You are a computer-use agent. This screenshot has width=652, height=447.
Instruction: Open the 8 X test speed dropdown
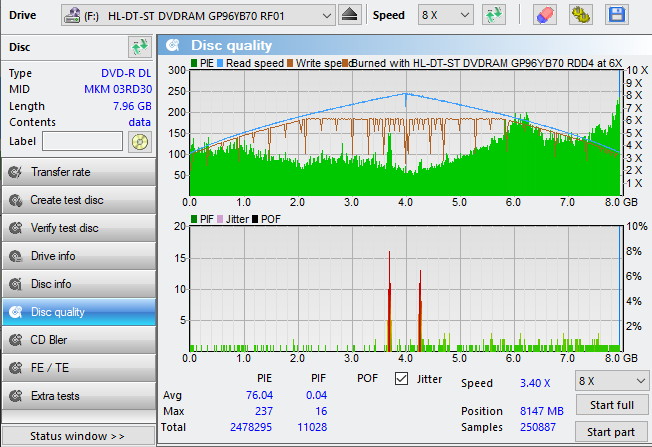point(612,381)
